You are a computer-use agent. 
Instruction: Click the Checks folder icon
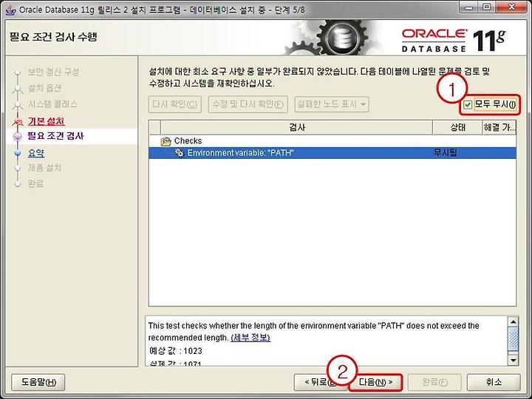[166, 141]
